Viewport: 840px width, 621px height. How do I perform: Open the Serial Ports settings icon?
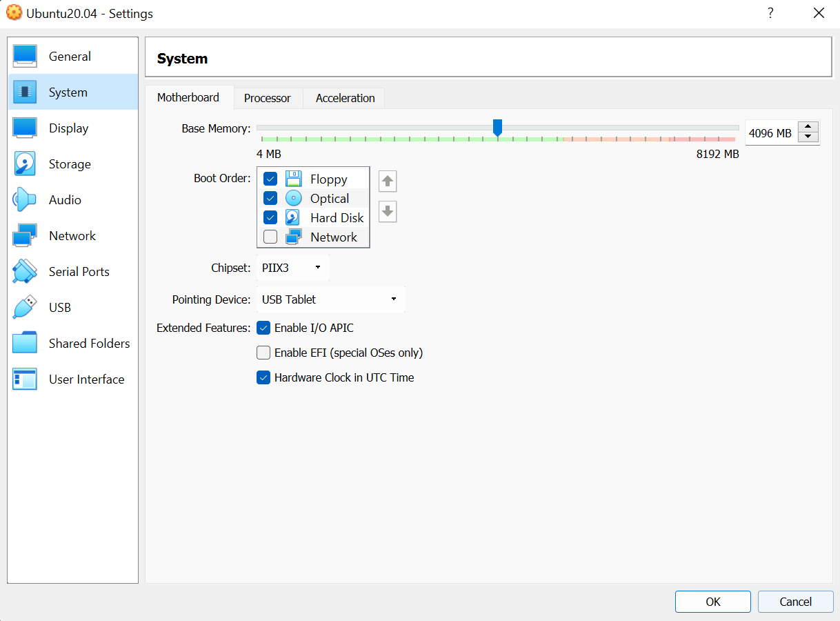click(25, 271)
